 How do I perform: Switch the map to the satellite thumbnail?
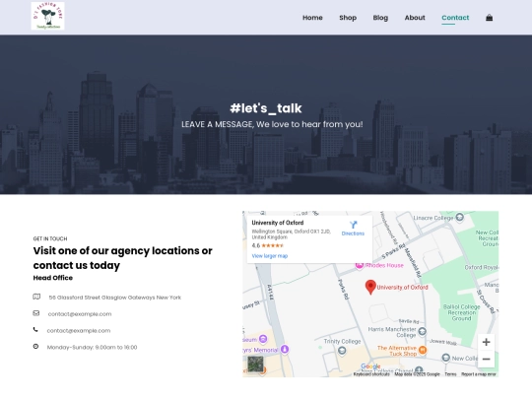pos(255,365)
